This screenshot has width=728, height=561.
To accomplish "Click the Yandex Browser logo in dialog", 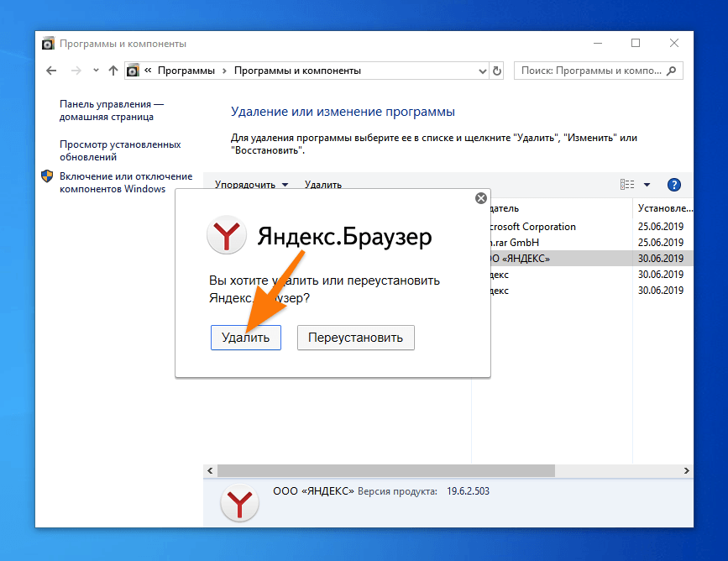I will coord(226,234).
